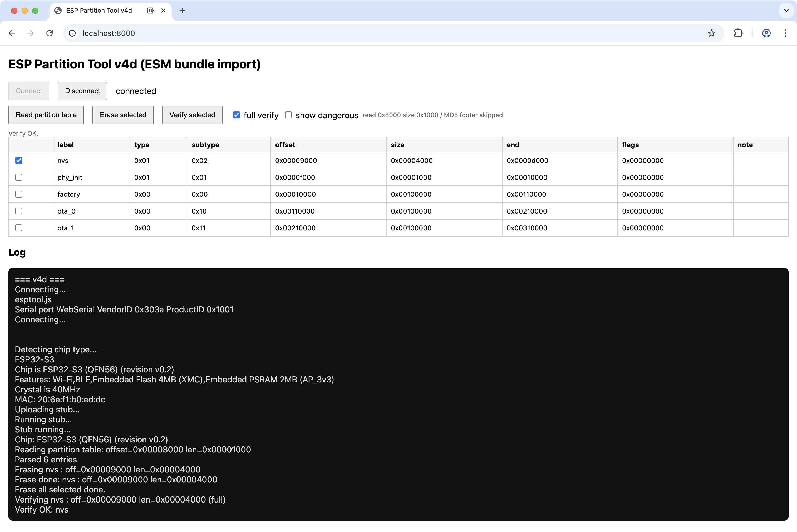Click 'Erase all selected done.' log line
The image size is (797, 532).
click(60, 490)
